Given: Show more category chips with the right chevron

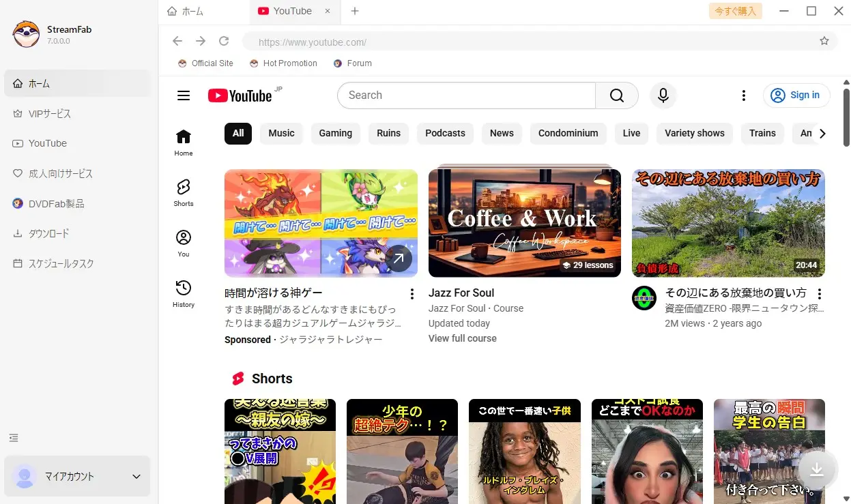Looking at the screenshot, I should (x=823, y=134).
